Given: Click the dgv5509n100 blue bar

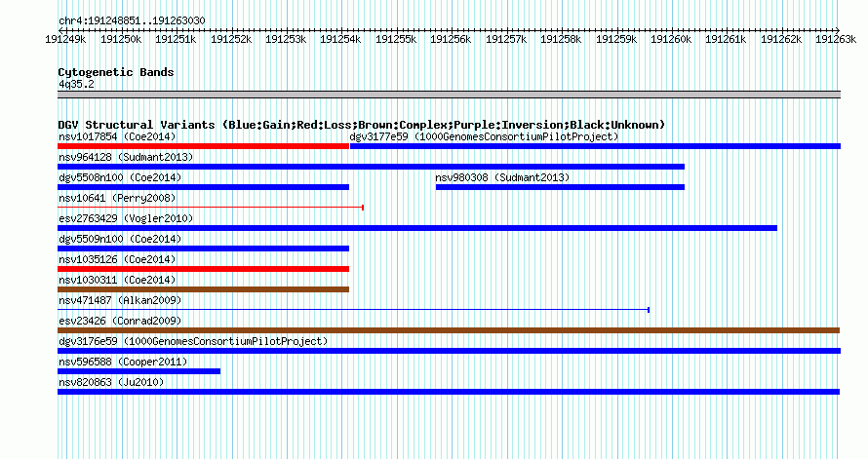Looking at the screenshot, I should click(x=203, y=249).
